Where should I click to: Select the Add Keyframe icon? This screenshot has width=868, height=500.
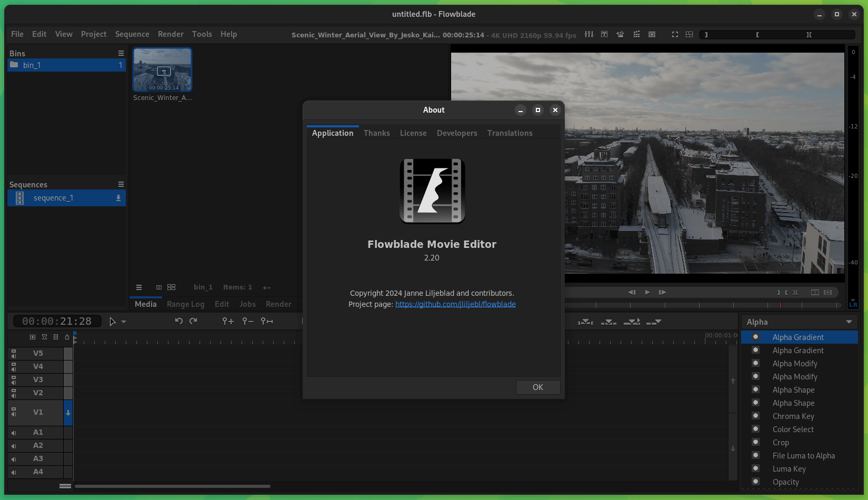[227, 321]
